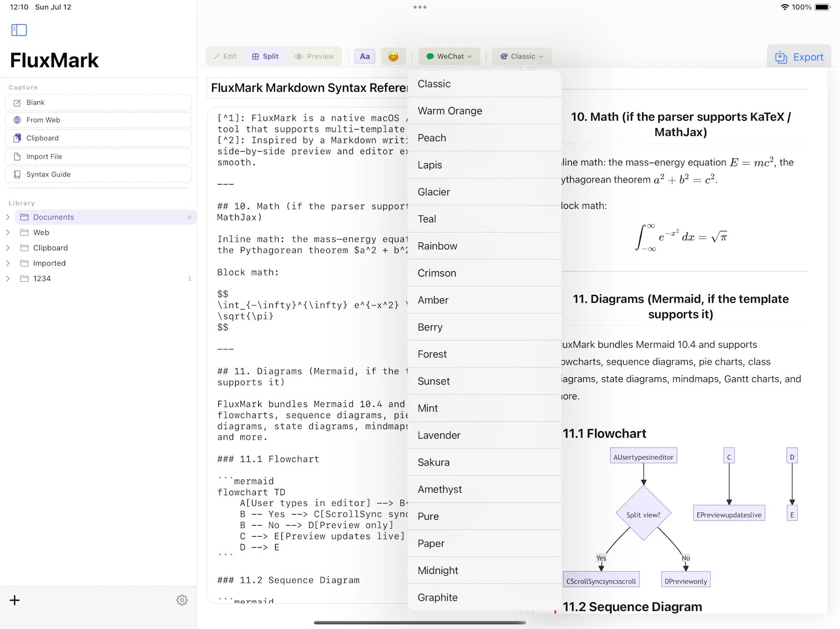Apply the Paper theme
Viewport: 840px width, 629px height.
pyautogui.click(x=485, y=543)
